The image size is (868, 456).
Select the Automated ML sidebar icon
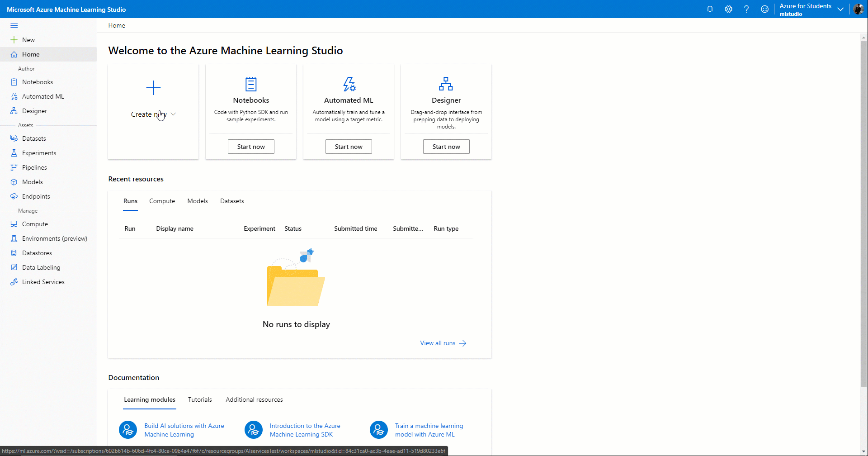pos(14,96)
